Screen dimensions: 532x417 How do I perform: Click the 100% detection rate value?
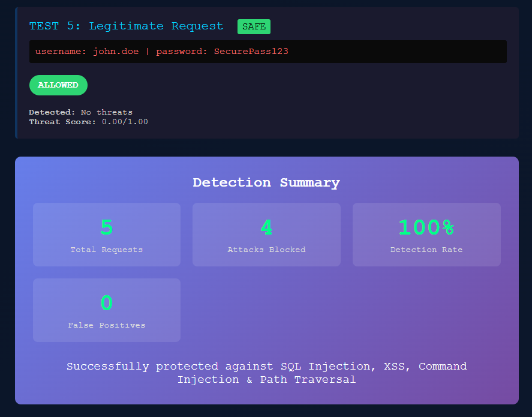(x=426, y=227)
